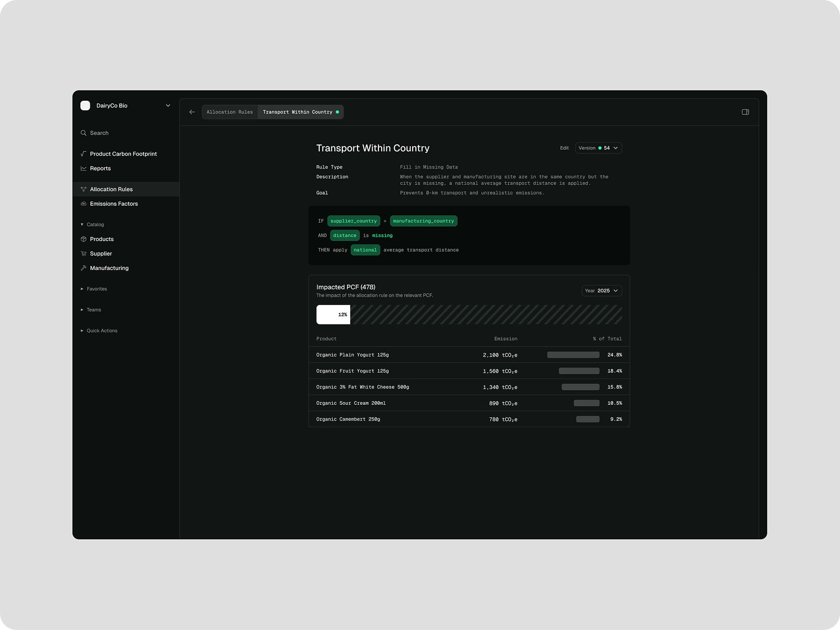Click the Supplier shopping cart icon
840x630 pixels.
pyautogui.click(x=84, y=254)
